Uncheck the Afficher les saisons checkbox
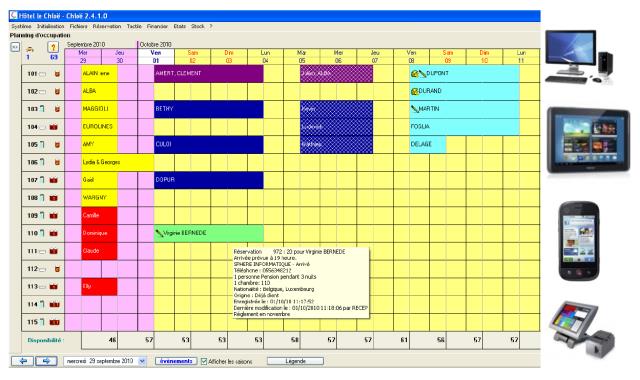The height and width of the screenshot is (380, 640). click(204, 361)
